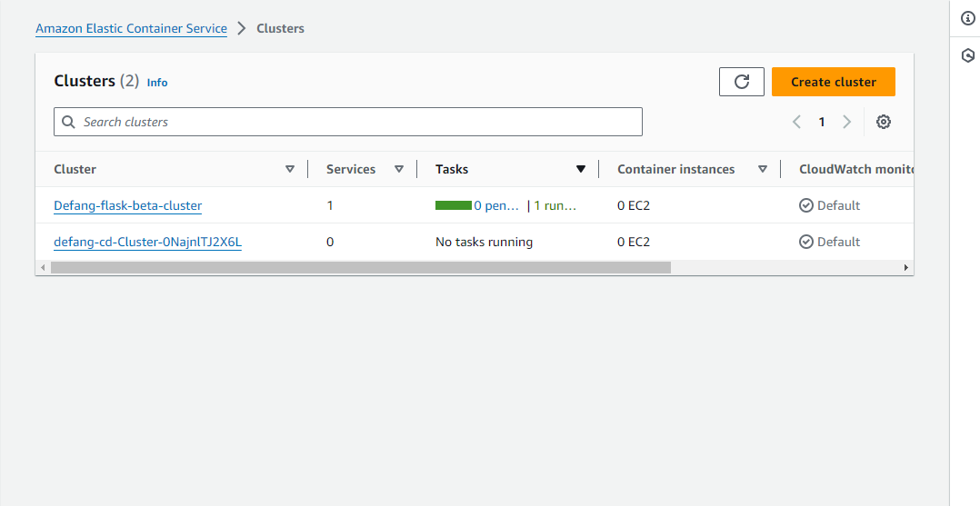Screen dimensions: 980x506
Task: Open defang-cd-Cluster-0NajnlTJ2X6L
Action: [147, 242]
